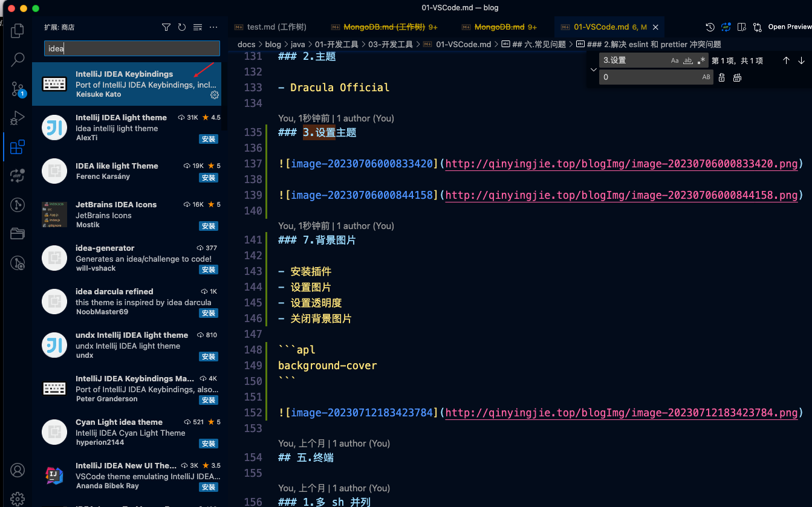
Task: Toggle Match Whole Word in find box
Action: [688, 60]
